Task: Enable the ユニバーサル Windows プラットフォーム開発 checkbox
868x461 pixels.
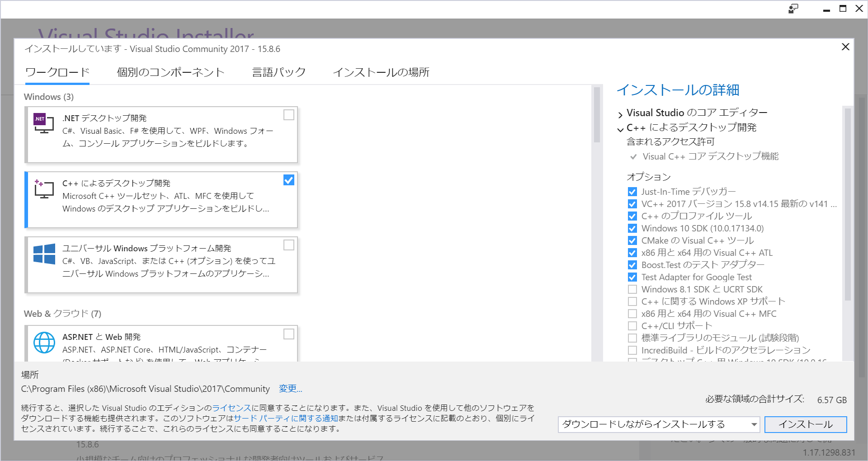Action: tap(288, 245)
